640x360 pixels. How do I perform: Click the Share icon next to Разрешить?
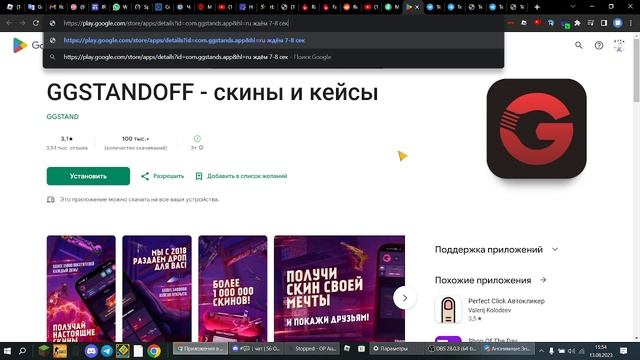tap(145, 176)
